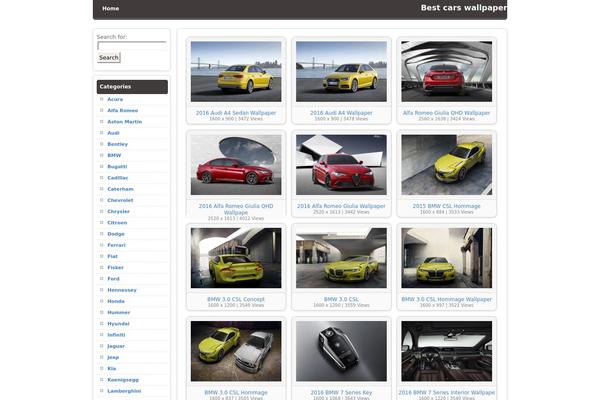The width and height of the screenshot is (600, 400).
Task: Open the Jaguar category
Action: (116, 346)
